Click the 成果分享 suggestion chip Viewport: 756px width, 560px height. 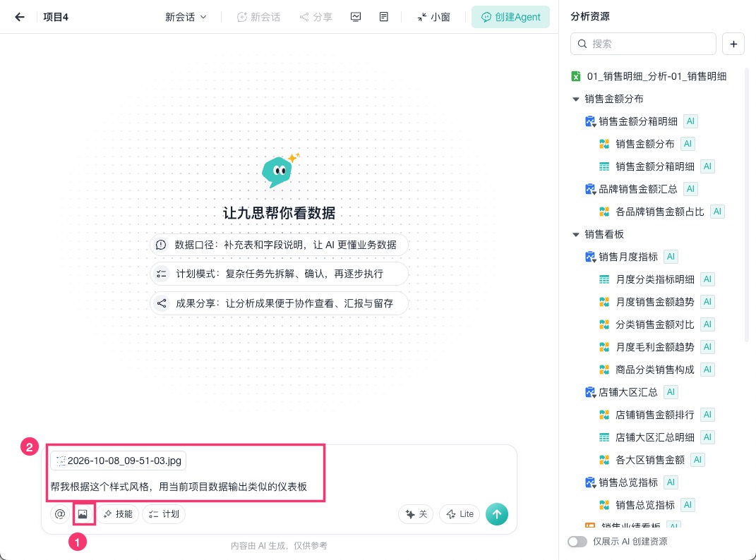click(279, 303)
